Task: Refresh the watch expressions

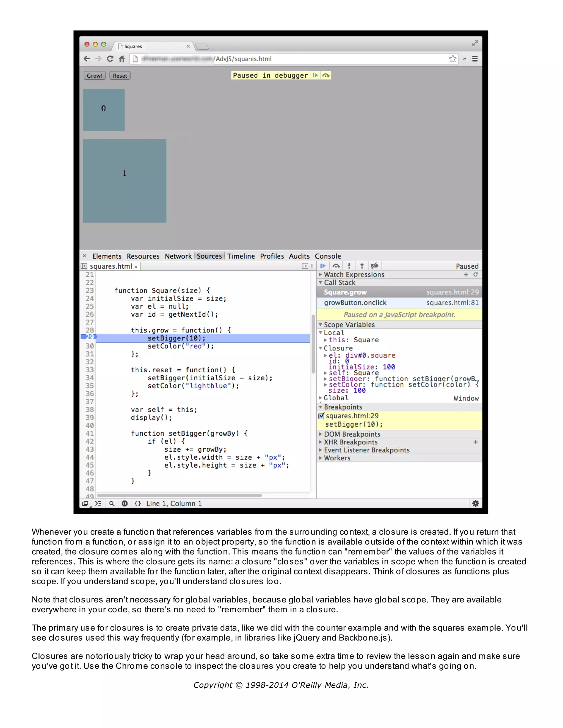Action: 476,274
